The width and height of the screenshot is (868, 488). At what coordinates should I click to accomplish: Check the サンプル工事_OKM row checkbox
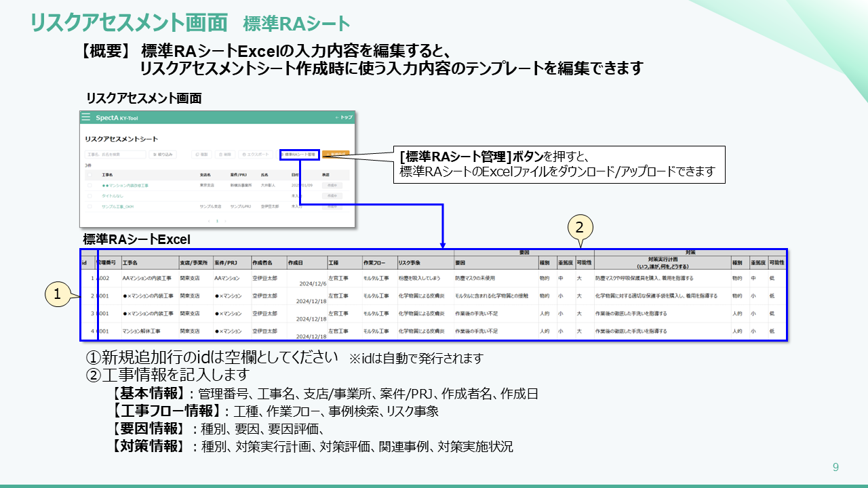[x=90, y=205]
